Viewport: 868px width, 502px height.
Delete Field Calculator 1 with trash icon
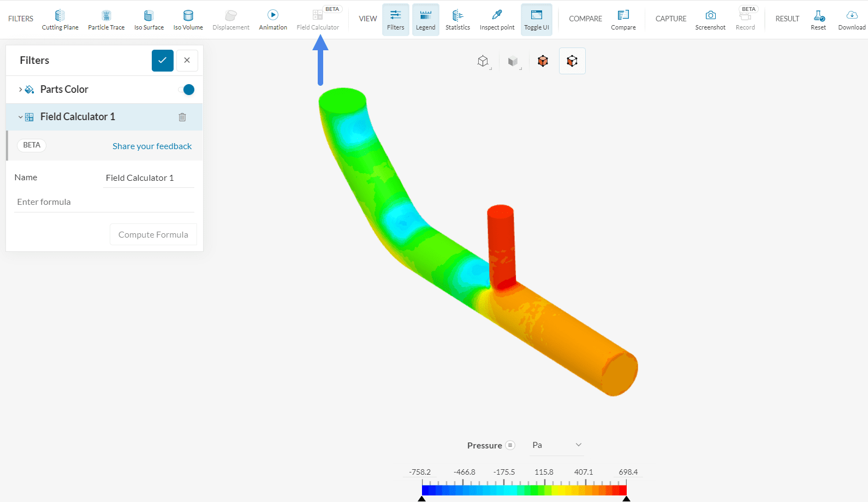click(x=182, y=117)
